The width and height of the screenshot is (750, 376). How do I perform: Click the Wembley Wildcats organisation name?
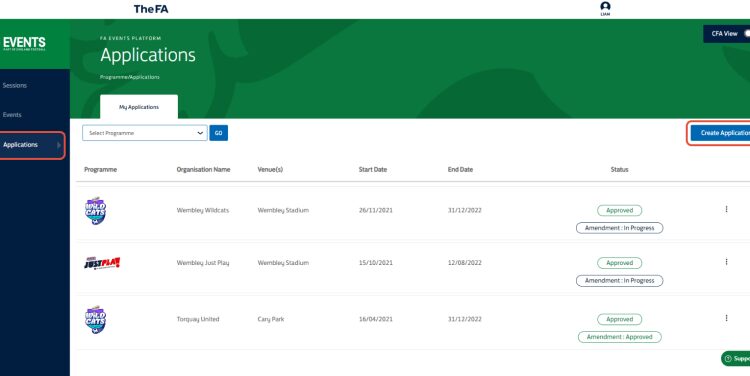[203, 210]
